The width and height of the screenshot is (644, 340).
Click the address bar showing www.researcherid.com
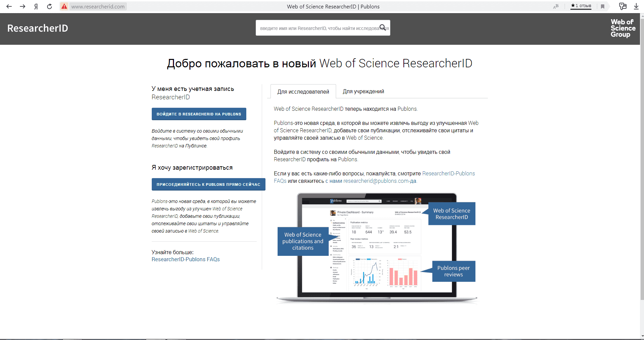(x=98, y=6)
